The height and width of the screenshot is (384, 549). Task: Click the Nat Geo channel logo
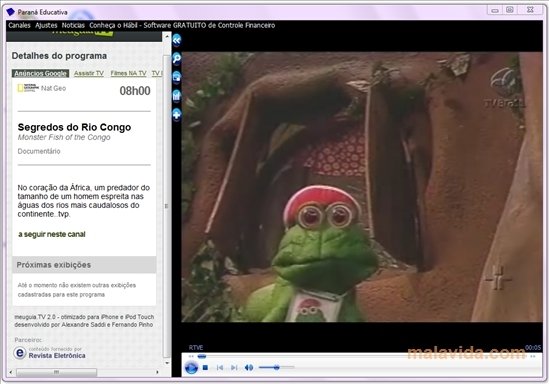28,88
